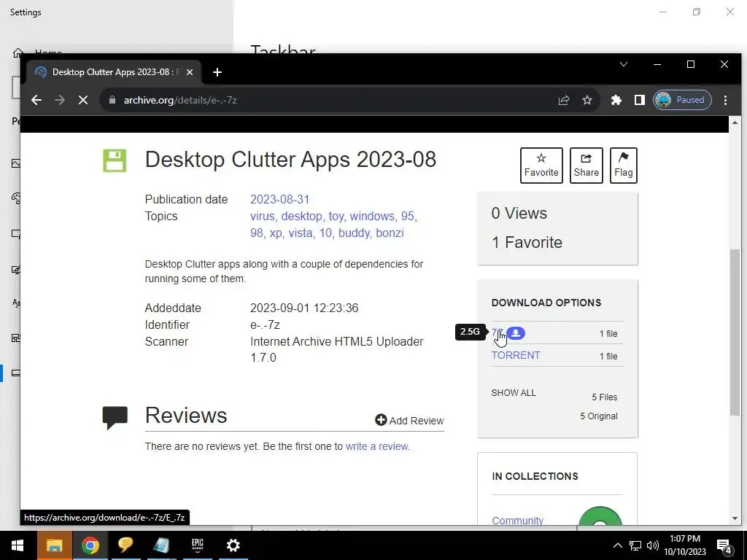Open Settings gear in taskbar
747x560 pixels.
point(233,545)
